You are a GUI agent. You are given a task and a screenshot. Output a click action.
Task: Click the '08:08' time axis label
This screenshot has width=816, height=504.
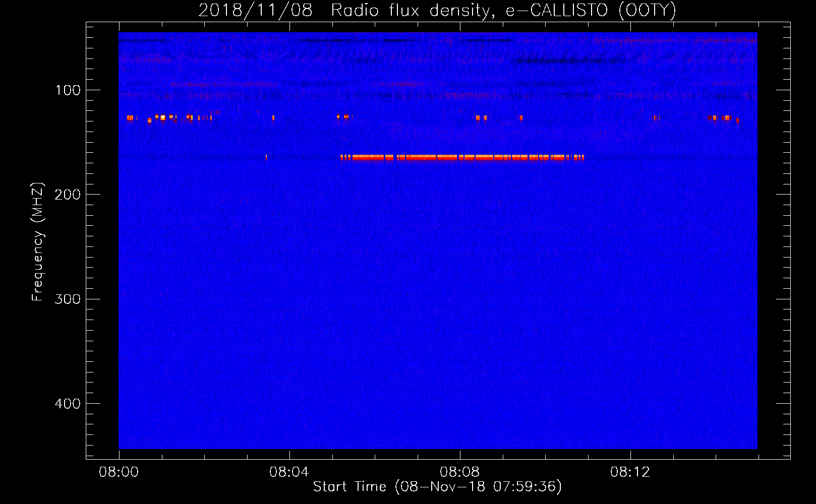(460, 472)
